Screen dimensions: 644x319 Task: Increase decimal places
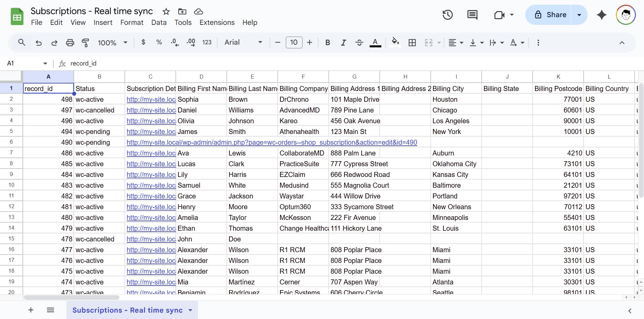tap(191, 43)
